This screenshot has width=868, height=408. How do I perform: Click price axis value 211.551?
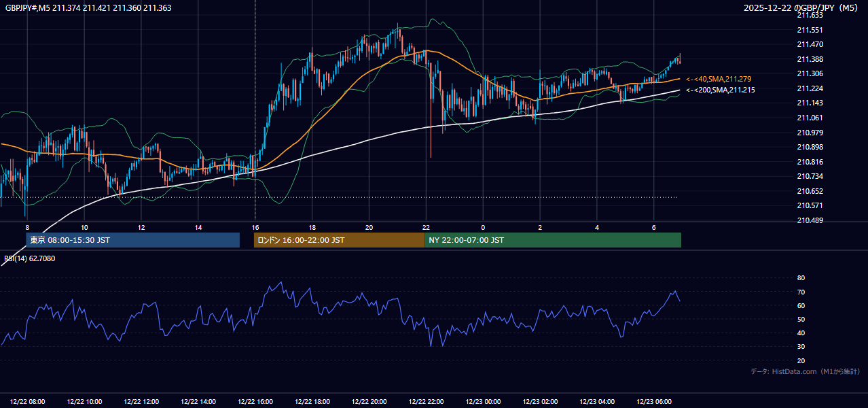click(x=810, y=30)
